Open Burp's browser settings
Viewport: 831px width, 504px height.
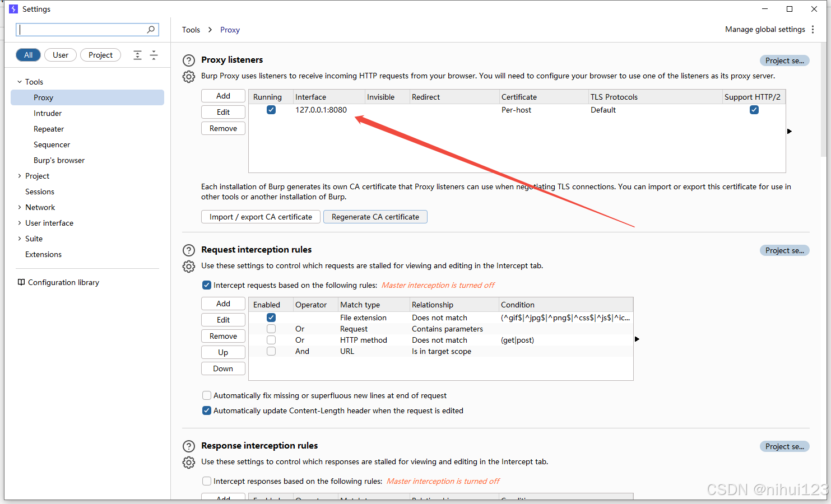(59, 160)
